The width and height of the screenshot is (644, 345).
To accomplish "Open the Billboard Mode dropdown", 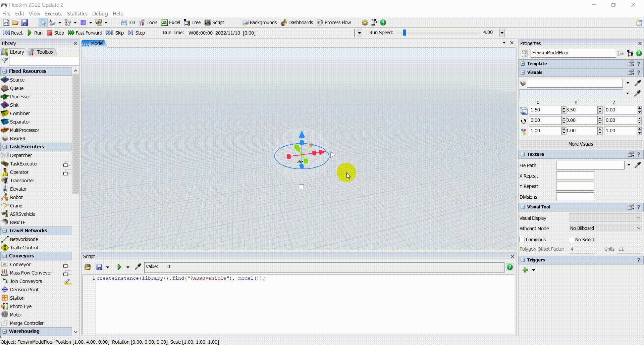I will click(x=605, y=228).
